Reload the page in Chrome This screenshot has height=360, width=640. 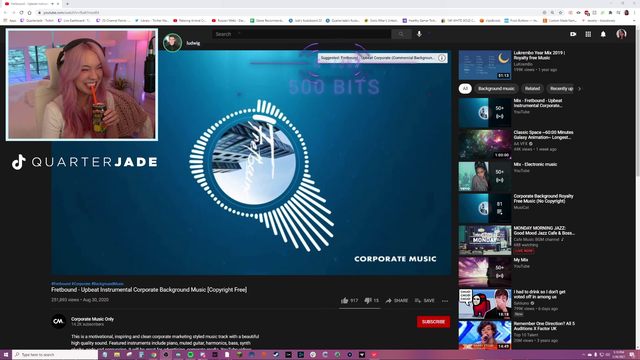(21, 13)
